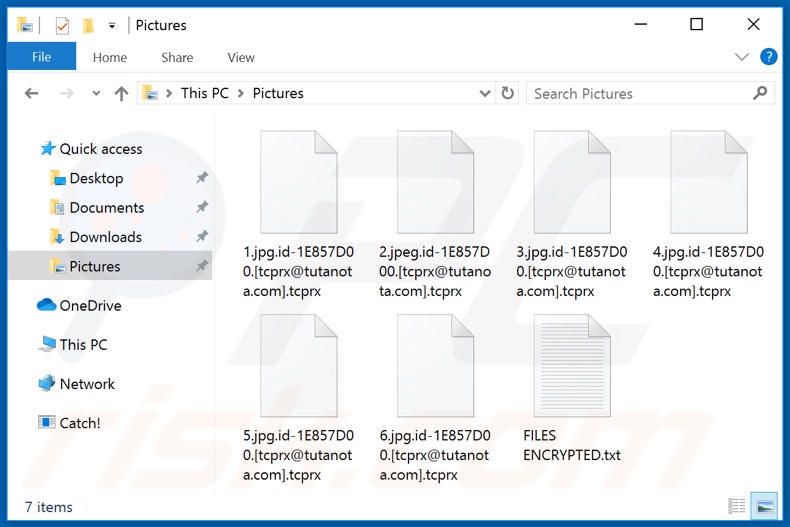Switch to the View tab

241,57
